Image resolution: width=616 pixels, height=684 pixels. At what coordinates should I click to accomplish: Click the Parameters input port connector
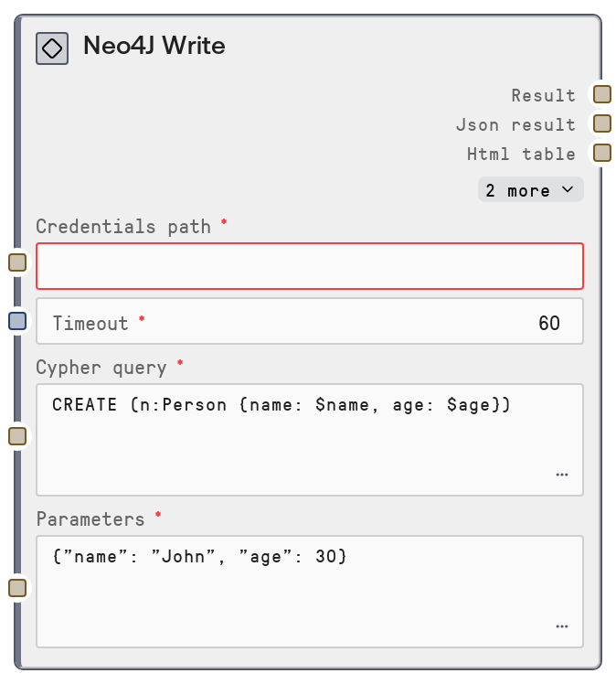[x=17, y=588]
